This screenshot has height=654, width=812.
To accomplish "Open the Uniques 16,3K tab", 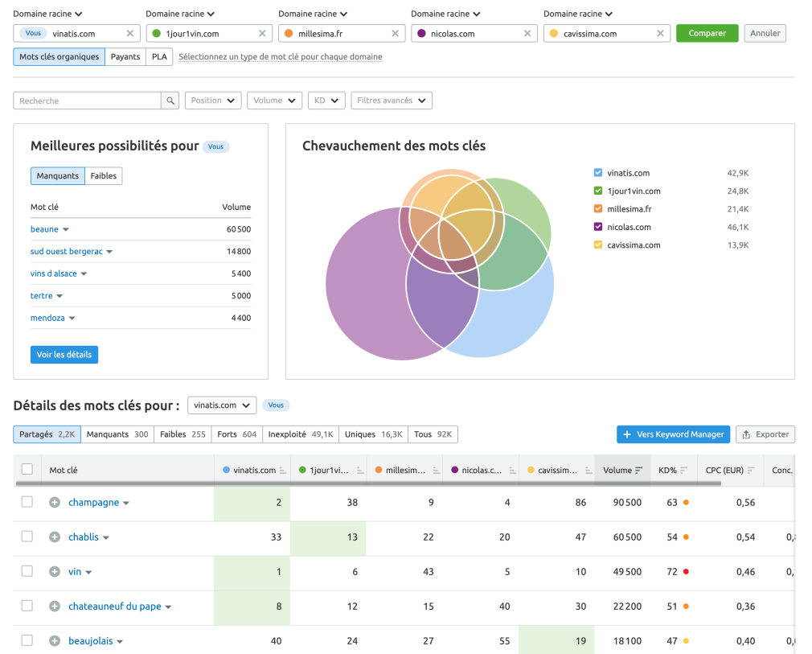I will (373, 434).
